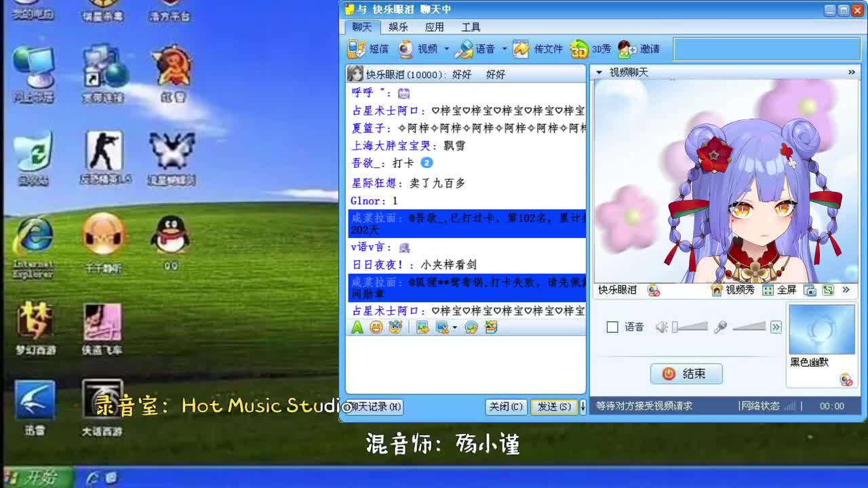The width and height of the screenshot is (868, 488).
Task: Click the snapshot camera icon under video
Action: tap(810, 290)
